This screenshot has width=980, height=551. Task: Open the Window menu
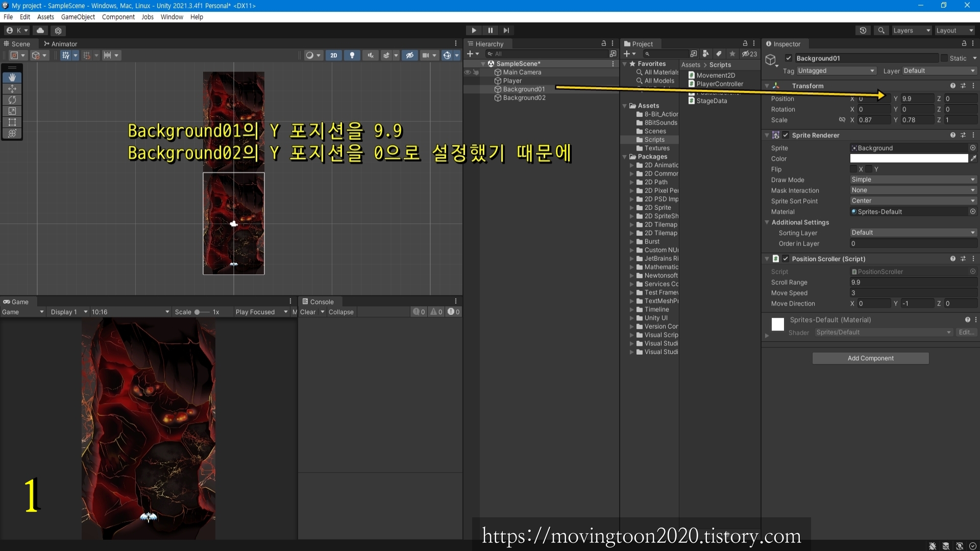coord(171,17)
